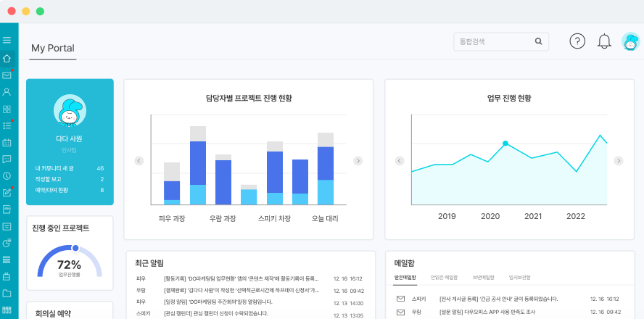Click the envelope icon on the 스피키 mail row
Viewport: 644px width, 319px height.
[400, 299]
